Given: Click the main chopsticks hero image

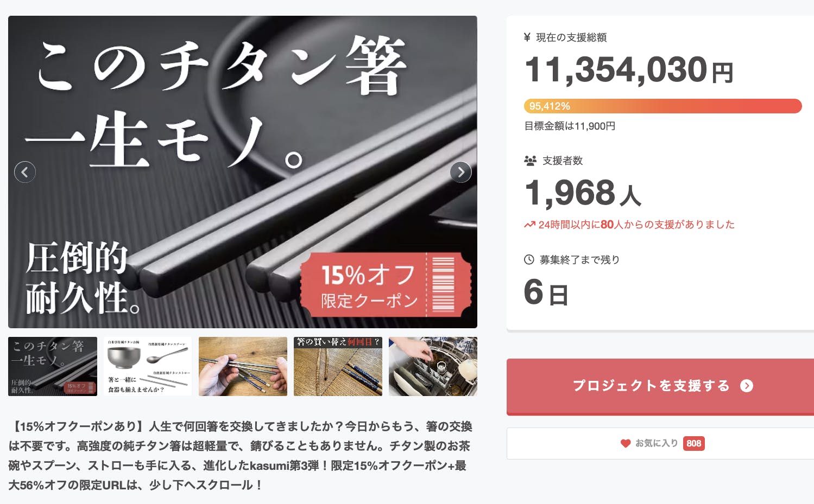Looking at the screenshot, I should [243, 172].
